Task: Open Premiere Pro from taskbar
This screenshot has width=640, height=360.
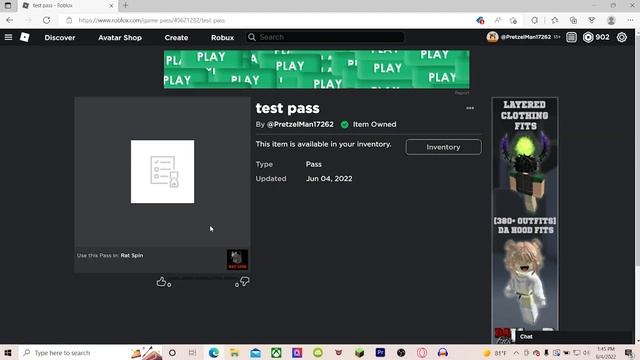Action: point(380,353)
